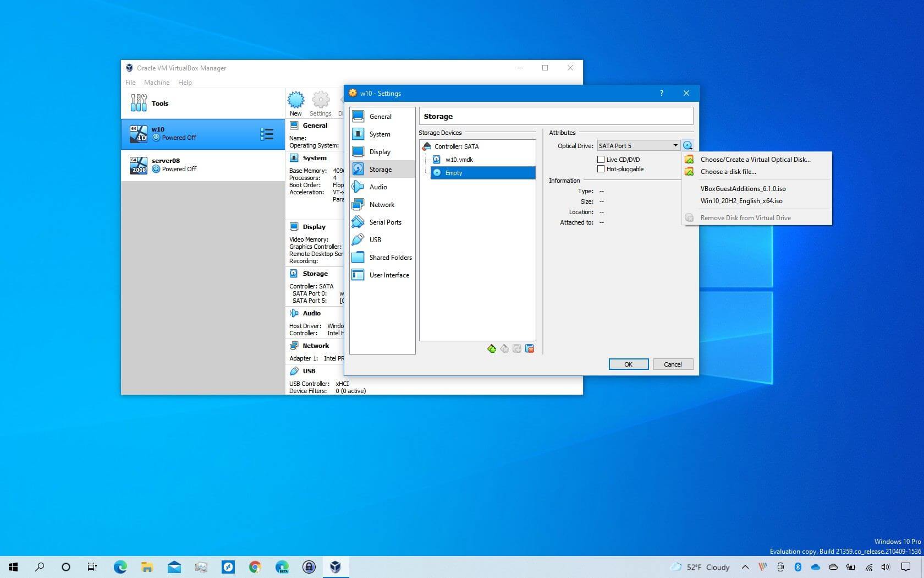This screenshot has width=924, height=578.
Task: Enable the Live CD/DVD checkbox
Action: coord(601,159)
